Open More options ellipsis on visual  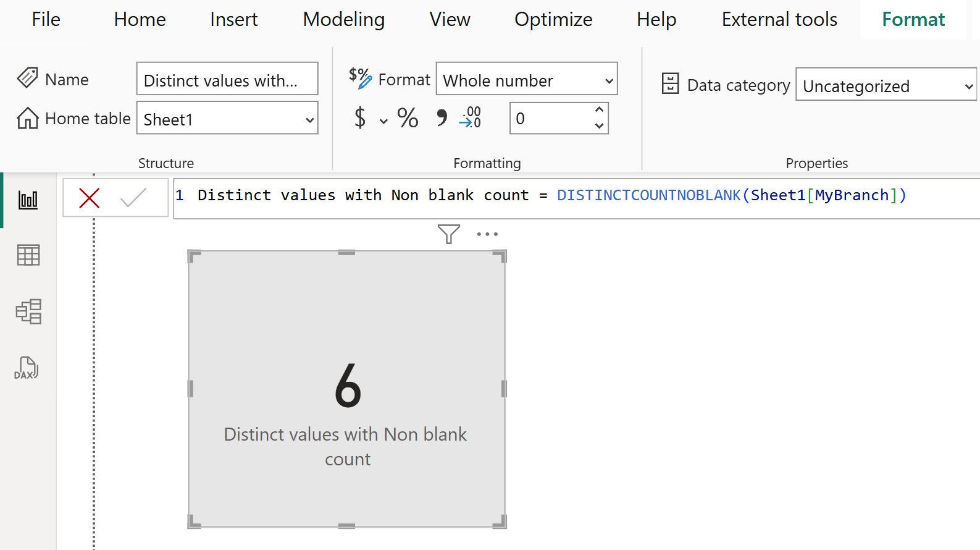coord(487,234)
